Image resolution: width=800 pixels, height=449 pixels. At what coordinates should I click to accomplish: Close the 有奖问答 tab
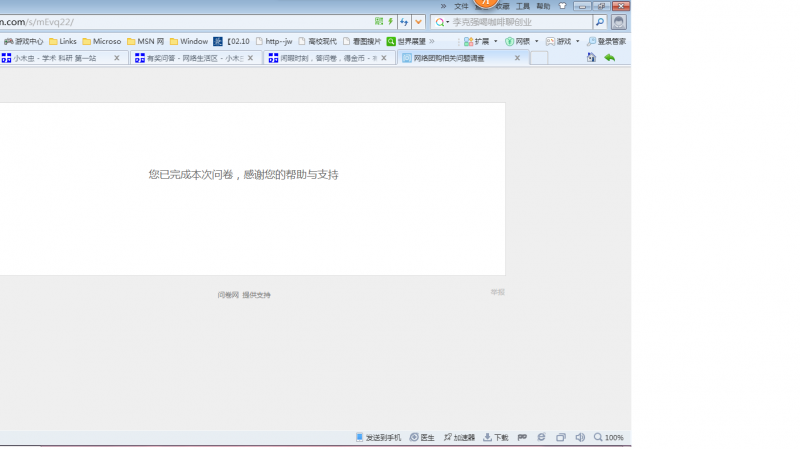251,58
